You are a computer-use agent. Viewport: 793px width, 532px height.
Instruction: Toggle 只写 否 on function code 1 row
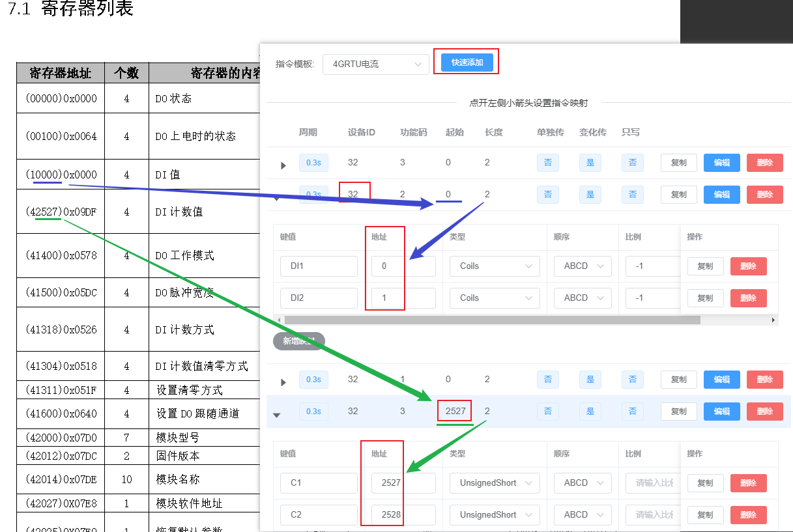(x=632, y=380)
